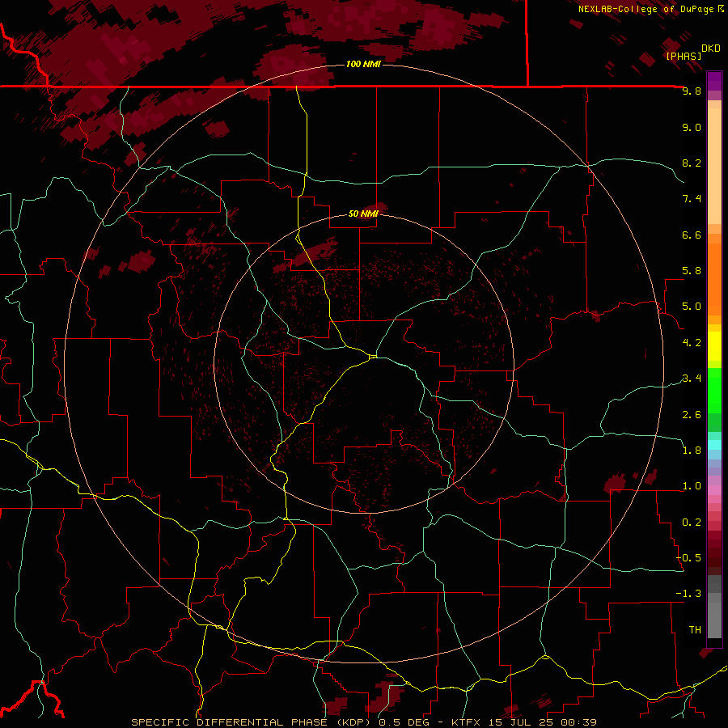Click the 1.0 legend value
The width and height of the screenshot is (728, 728).
pyautogui.click(x=692, y=486)
